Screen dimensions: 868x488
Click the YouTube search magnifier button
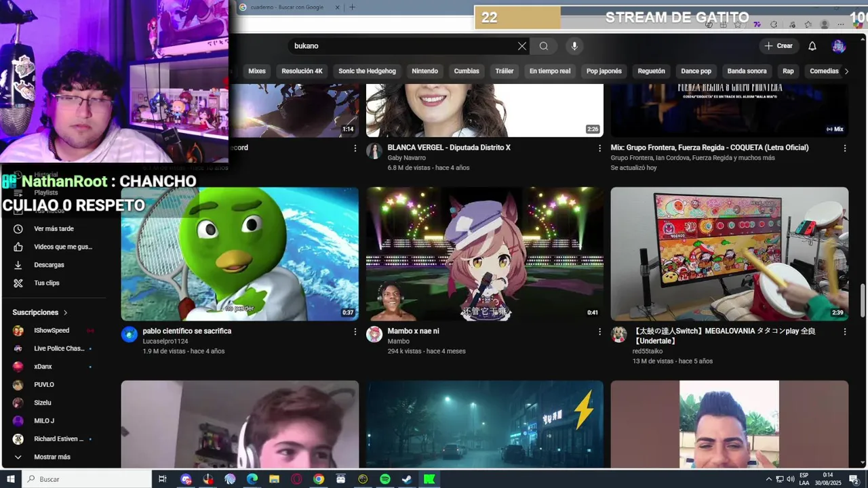pos(544,46)
